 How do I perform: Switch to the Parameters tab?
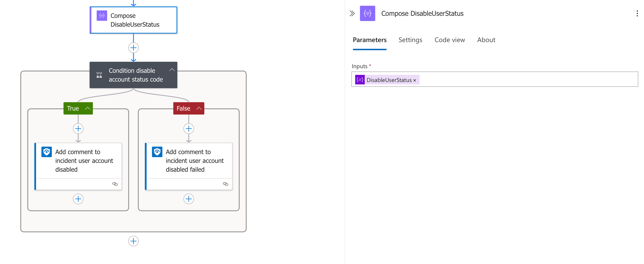point(370,40)
